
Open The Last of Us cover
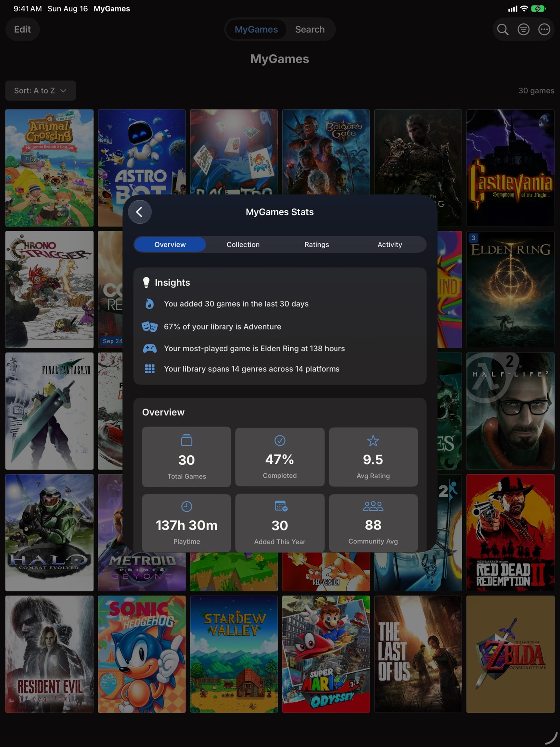(418, 654)
